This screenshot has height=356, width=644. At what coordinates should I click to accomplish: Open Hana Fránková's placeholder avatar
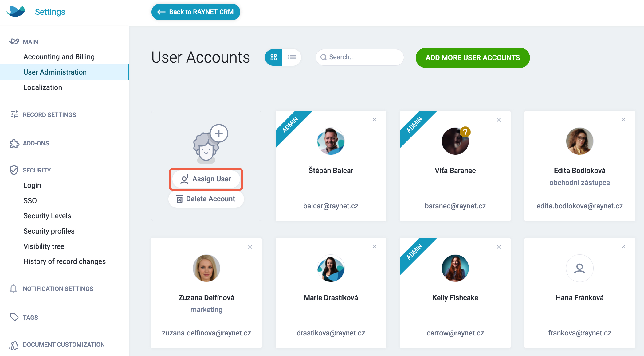[x=579, y=268]
